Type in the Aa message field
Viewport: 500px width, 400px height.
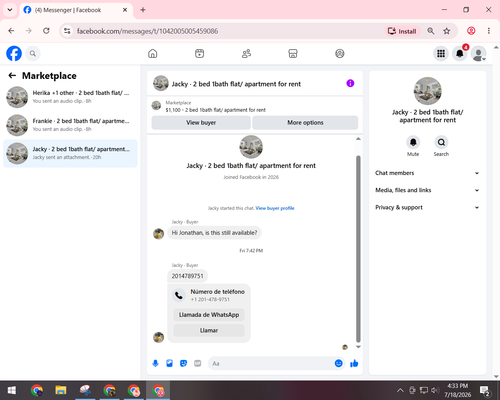(271, 363)
